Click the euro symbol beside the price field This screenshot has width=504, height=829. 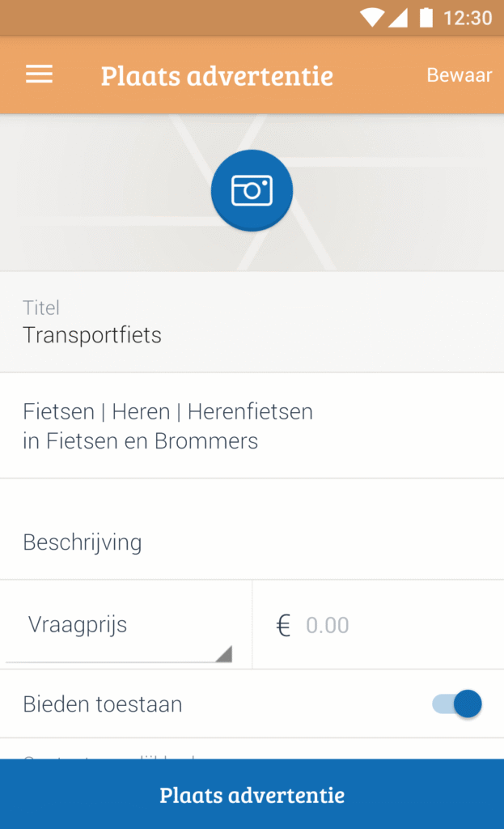click(x=282, y=624)
